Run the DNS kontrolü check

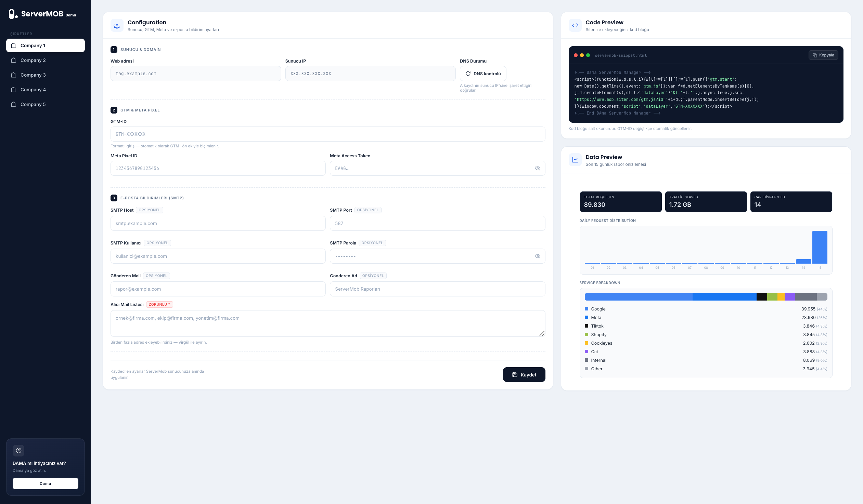point(483,74)
